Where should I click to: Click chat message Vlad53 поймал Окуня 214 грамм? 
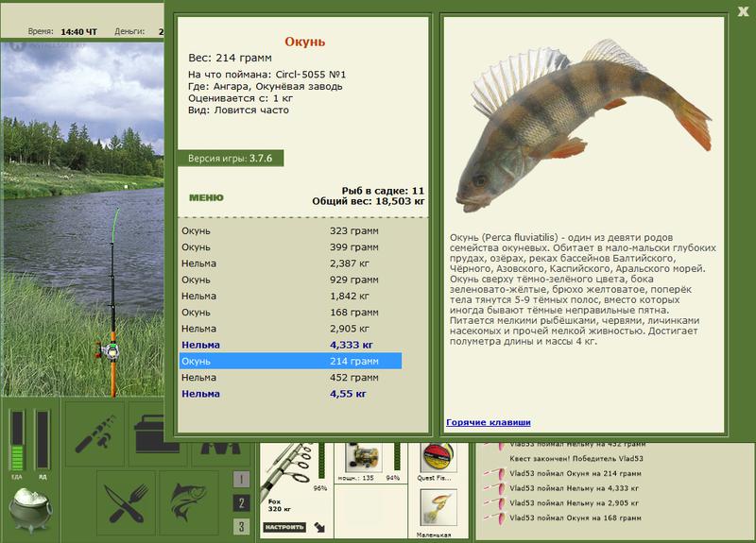pyautogui.click(x=576, y=474)
